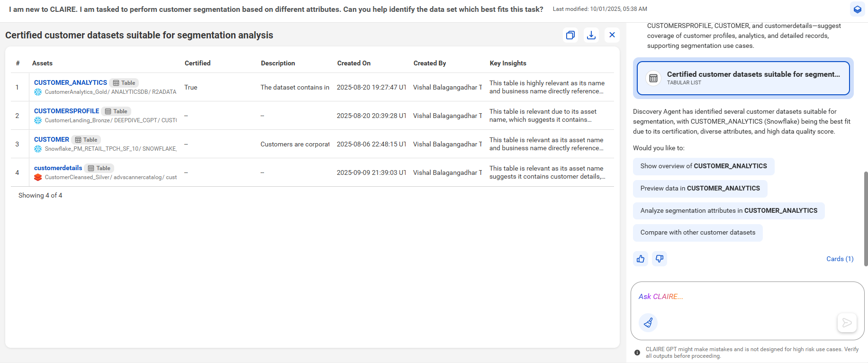Click the tabular list card icon
The image size is (868, 363).
pos(653,78)
